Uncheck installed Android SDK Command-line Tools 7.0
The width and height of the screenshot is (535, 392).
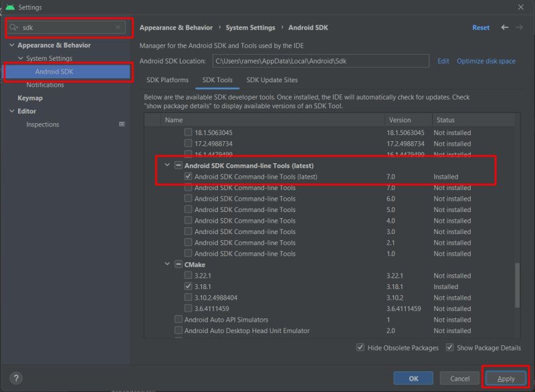click(189, 177)
